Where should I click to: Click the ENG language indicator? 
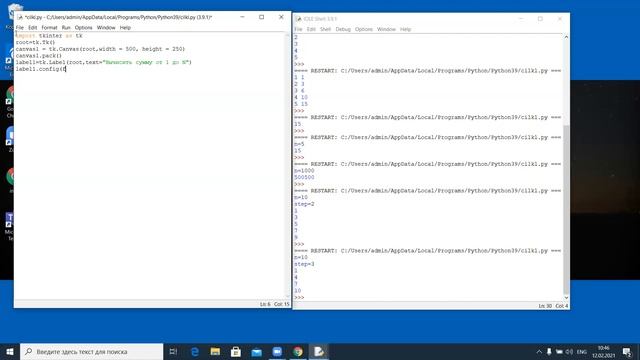[x=582, y=351]
